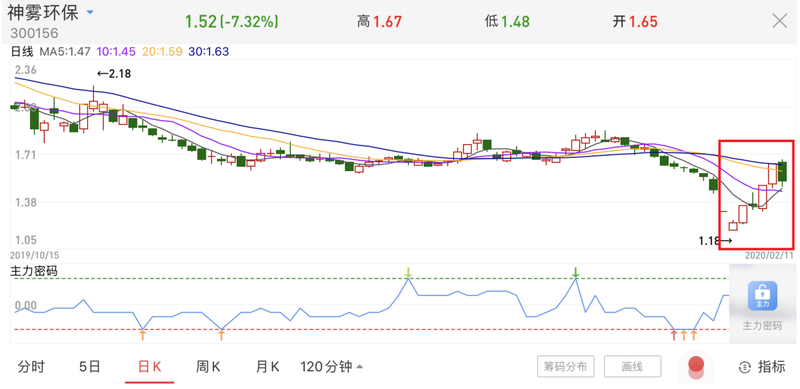Click the yellow 20:1.59 moving average label
Viewport: 800px width, 389px height.
162,52
